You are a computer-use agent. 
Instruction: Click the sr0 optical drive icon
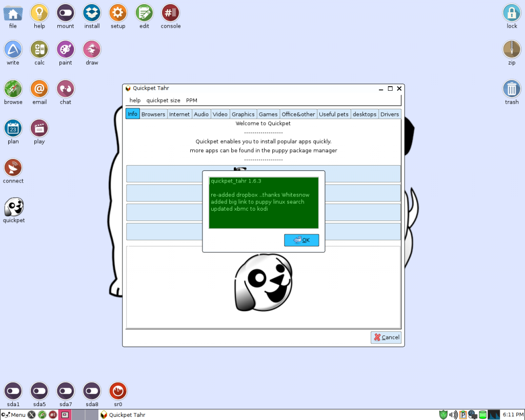pos(118,391)
